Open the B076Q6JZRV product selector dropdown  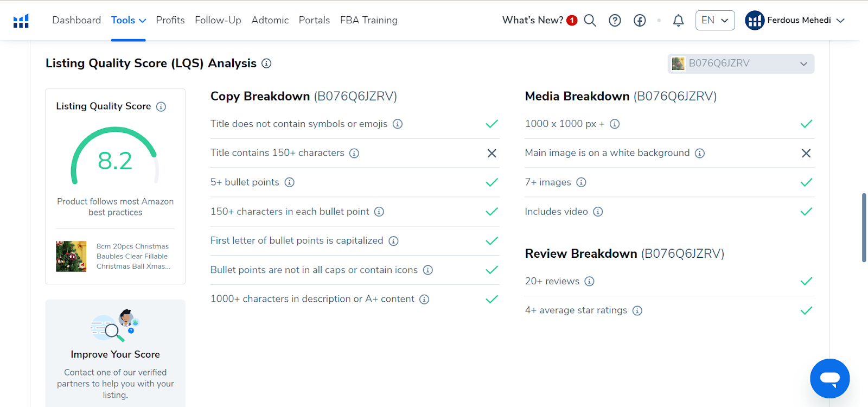coord(741,63)
